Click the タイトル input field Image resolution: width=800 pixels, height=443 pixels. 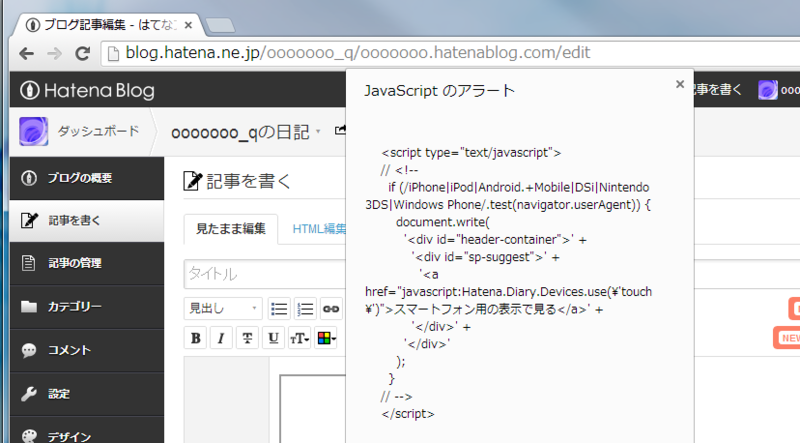coord(265,274)
